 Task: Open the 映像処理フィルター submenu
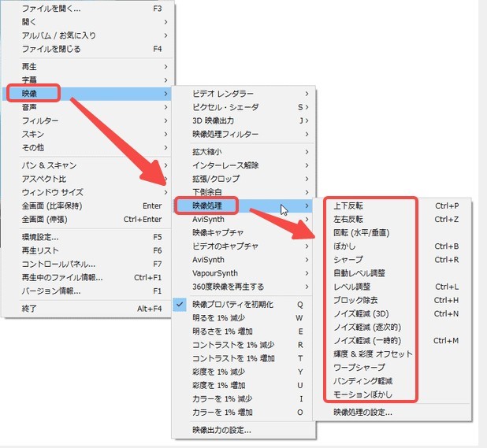coord(243,134)
